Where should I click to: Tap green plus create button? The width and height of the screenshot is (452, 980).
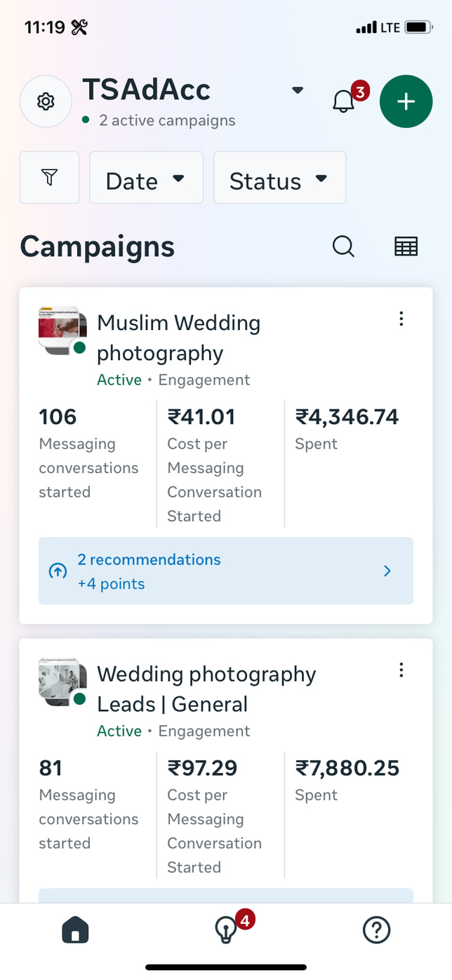pos(406,101)
